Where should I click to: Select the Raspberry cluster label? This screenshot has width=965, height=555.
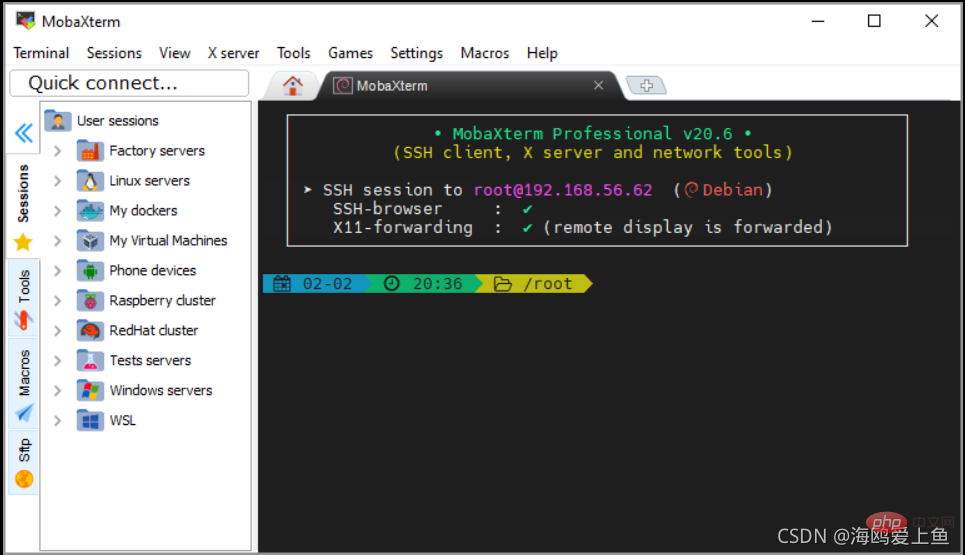(x=162, y=301)
